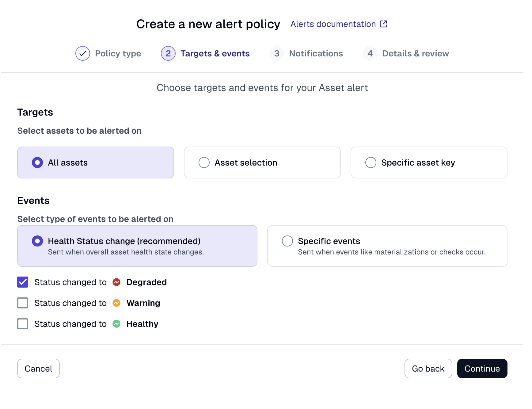532x409 pixels.
Task: Go to the Notifications step
Action: coord(316,53)
